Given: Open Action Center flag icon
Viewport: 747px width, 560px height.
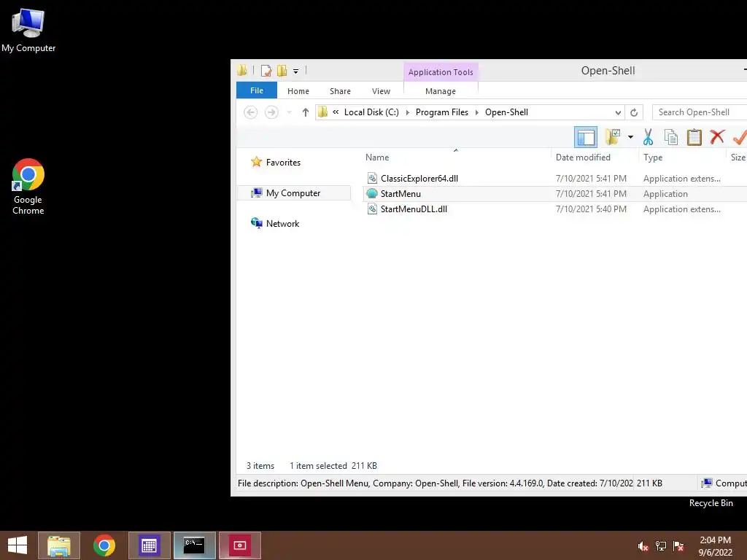Looking at the screenshot, I should coord(678,546).
